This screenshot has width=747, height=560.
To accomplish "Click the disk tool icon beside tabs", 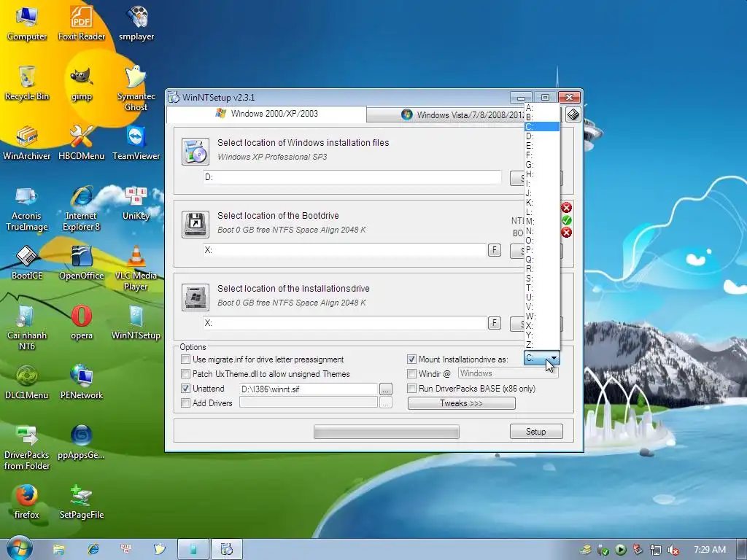I will (573, 114).
